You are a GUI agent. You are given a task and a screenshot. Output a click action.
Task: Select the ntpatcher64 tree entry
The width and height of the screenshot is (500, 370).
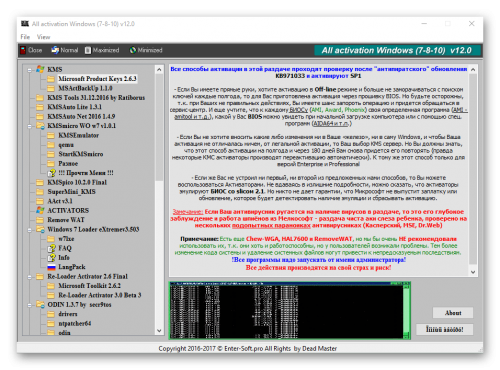pyautogui.click(x=75, y=323)
